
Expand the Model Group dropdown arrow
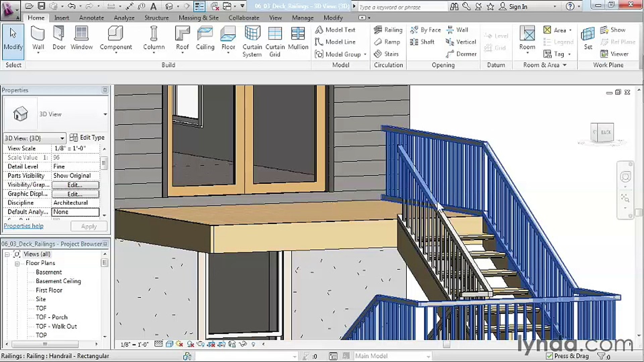pyautogui.click(x=365, y=54)
